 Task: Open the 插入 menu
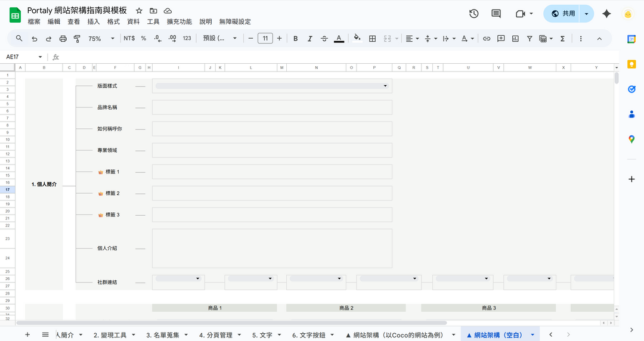tap(93, 22)
